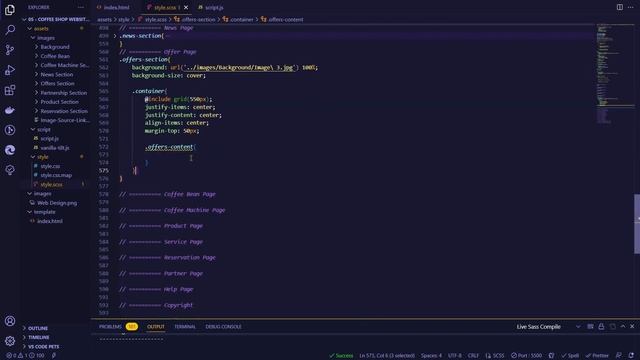Open the Docker whale icon view

click(x=10, y=110)
